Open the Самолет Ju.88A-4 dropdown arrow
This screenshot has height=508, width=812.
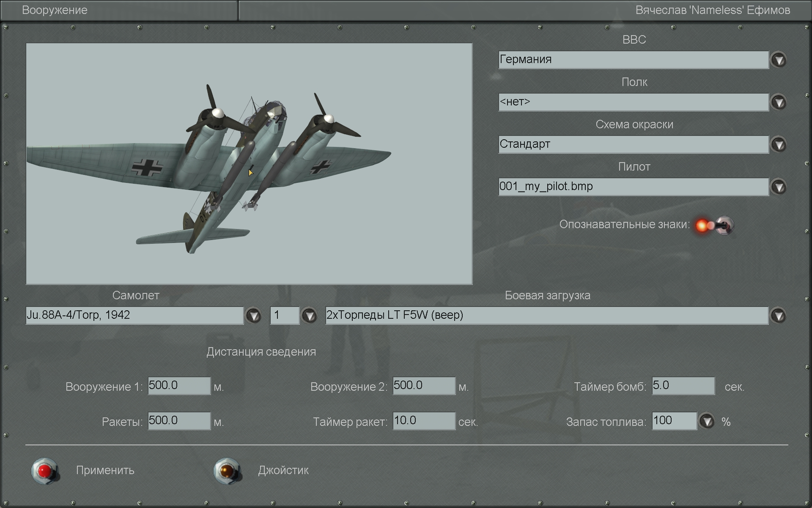(x=253, y=316)
